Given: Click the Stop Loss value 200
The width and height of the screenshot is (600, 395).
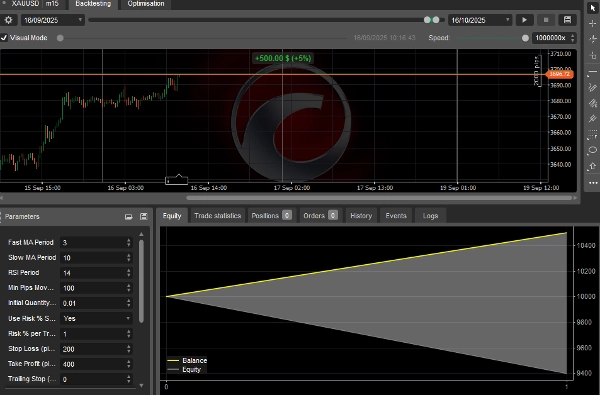Looking at the screenshot, I should (68, 349).
